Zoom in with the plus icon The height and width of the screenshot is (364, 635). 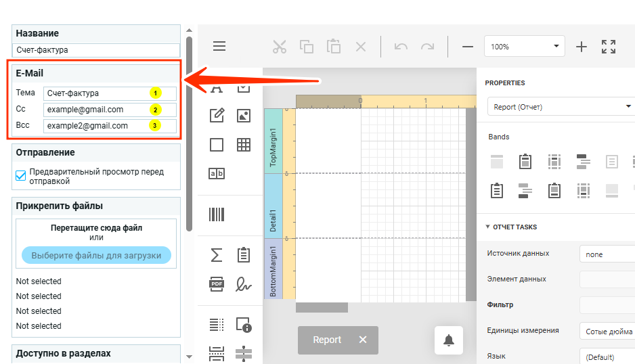pyautogui.click(x=581, y=47)
